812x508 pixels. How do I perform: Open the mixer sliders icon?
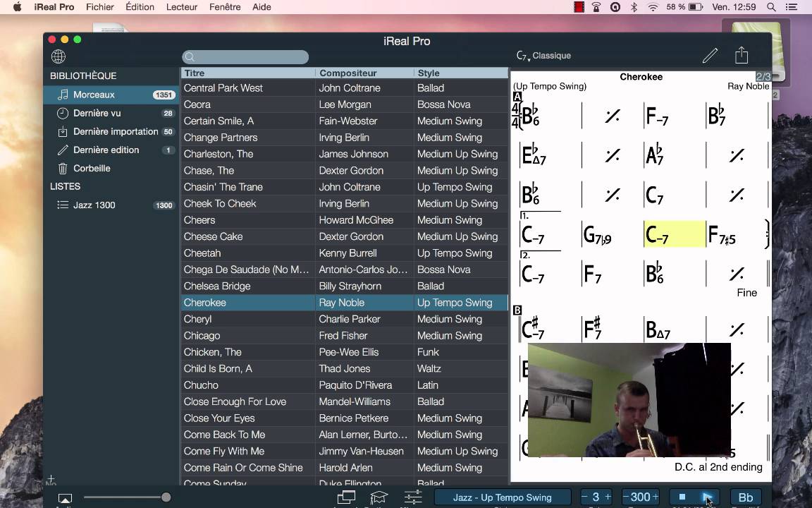pyautogui.click(x=413, y=497)
